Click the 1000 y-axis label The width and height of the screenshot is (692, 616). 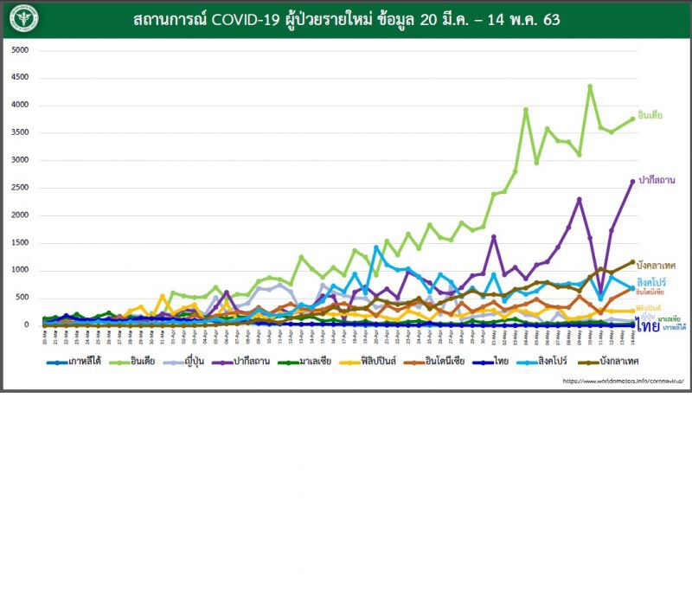[20, 270]
